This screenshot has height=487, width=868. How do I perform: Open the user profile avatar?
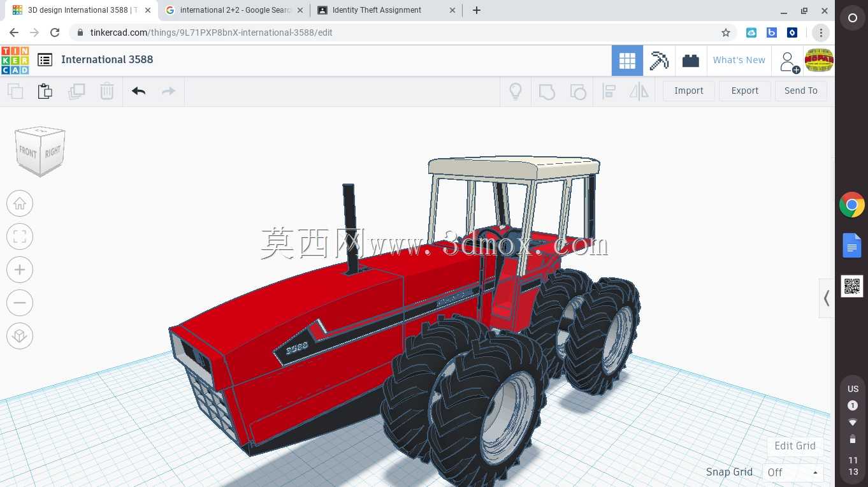(819, 61)
